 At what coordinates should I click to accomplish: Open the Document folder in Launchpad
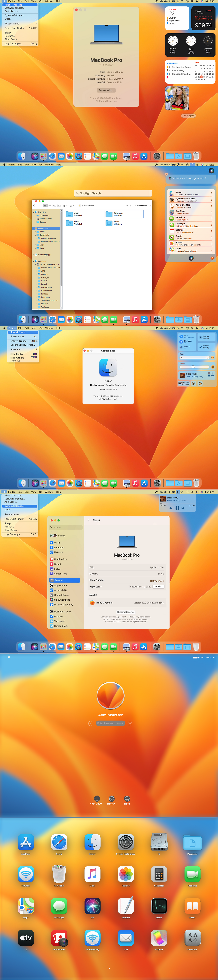(192, 843)
